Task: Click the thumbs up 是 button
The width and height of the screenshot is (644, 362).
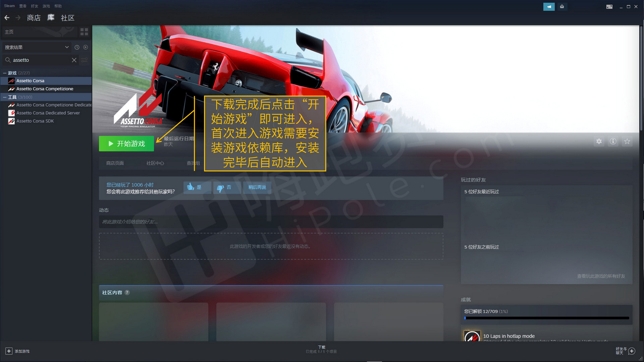Action: click(197, 187)
